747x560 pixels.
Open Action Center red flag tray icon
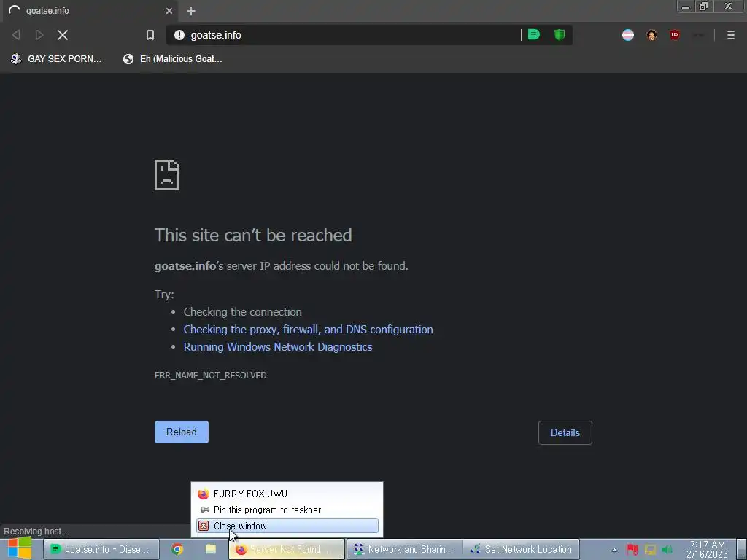632,550
